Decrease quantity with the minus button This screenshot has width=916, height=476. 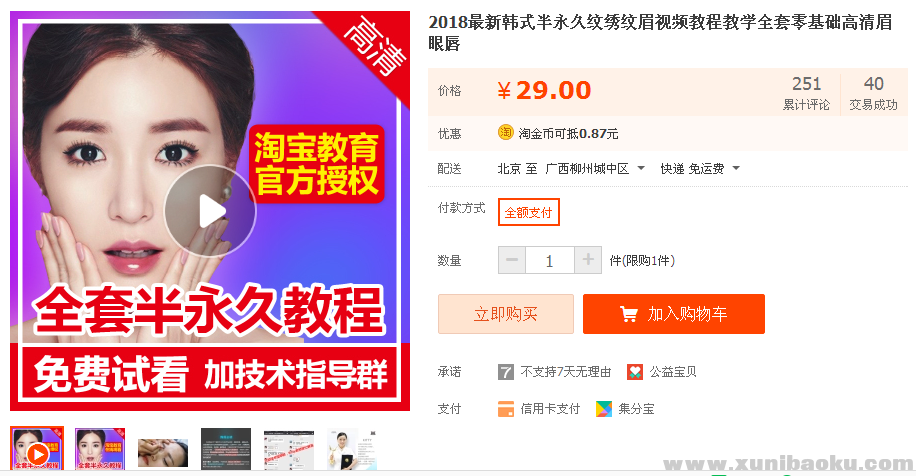(x=512, y=260)
